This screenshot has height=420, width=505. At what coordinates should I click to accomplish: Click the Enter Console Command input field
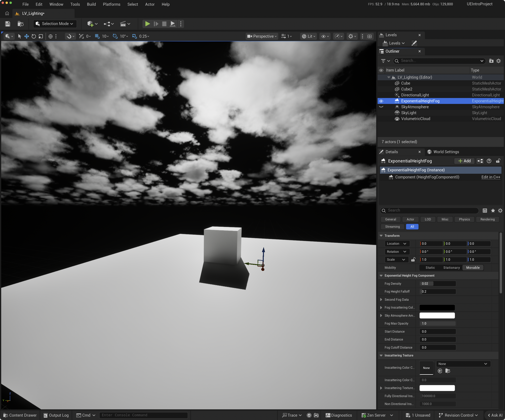(x=144, y=415)
